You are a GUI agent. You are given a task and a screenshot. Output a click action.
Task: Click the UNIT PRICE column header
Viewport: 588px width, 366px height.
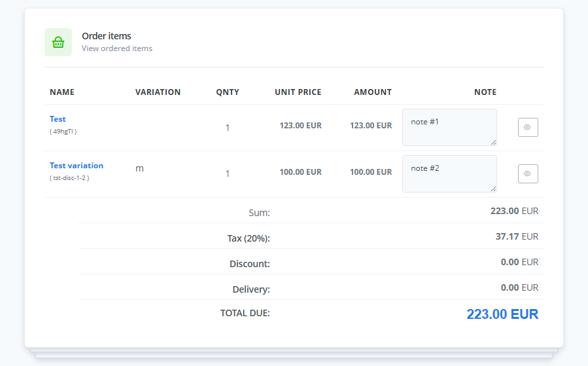pyautogui.click(x=298, y=92)
